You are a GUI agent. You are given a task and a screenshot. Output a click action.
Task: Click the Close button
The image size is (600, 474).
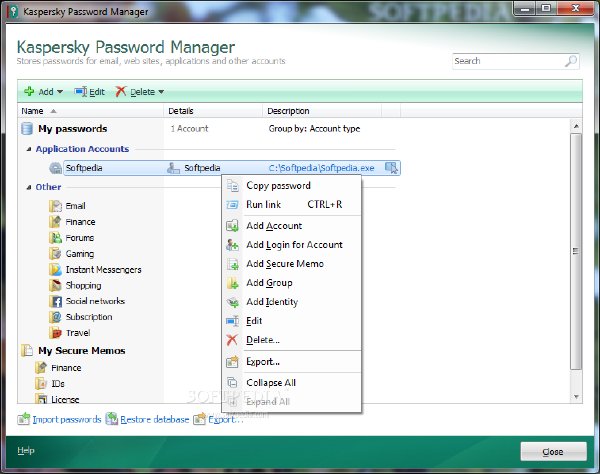pyautogui.click(x=553, y=452)
